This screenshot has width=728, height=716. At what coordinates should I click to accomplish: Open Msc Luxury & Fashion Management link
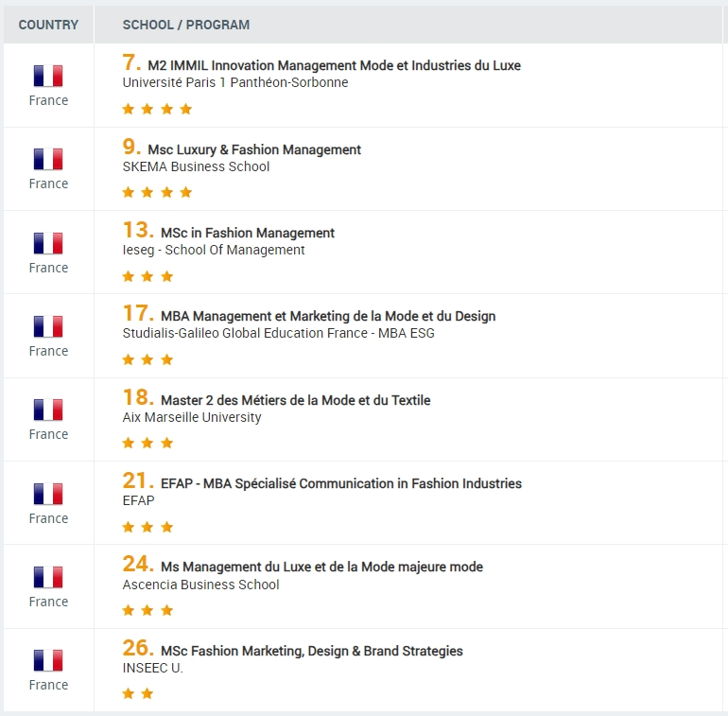pyautogui.click(x=254, y=149)
